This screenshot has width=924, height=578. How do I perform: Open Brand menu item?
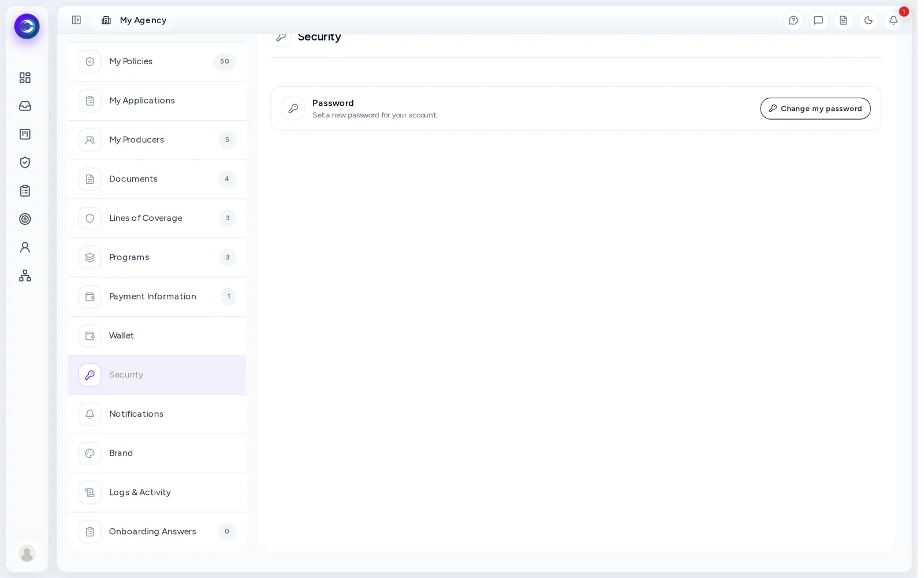[157, 453]
